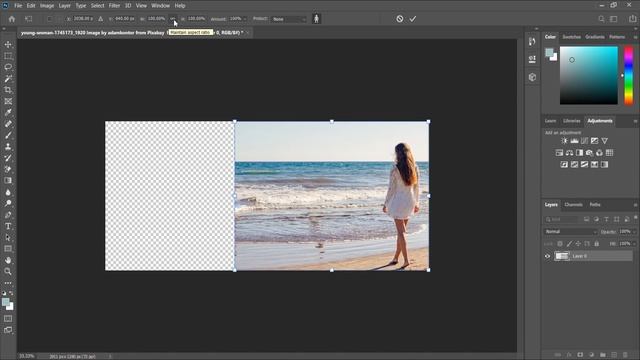This screenshot has height=360, width=640.
Task: Click inside the color picker field
Action: coord(589,76)
